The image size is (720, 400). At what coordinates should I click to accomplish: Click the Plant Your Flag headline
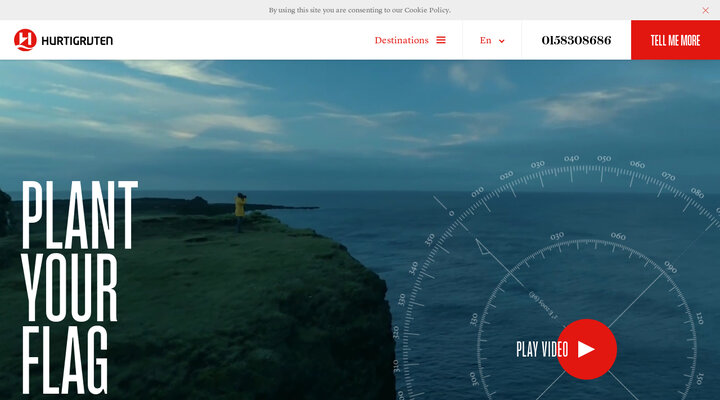coord(79,287)
